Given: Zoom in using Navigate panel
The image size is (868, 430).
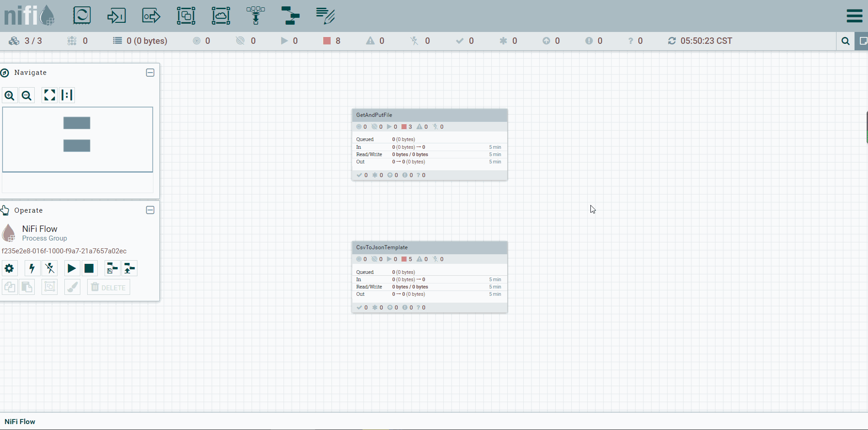Looking at the screenshot, I should point(10,95).
